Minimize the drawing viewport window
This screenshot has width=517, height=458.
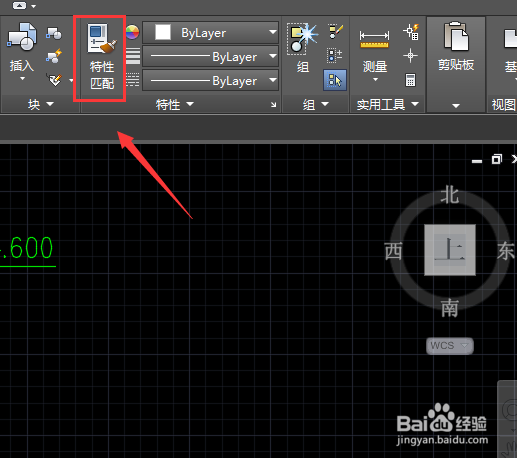(477, 161)
